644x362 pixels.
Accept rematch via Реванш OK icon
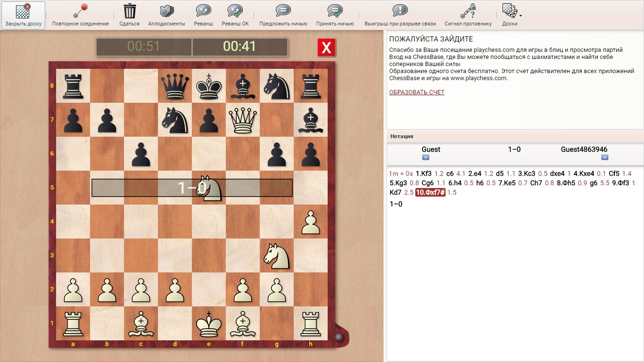tap(235, 11)
